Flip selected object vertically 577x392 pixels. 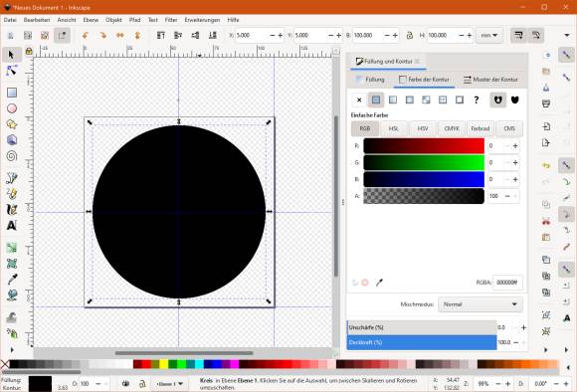(x=137, y=36)
